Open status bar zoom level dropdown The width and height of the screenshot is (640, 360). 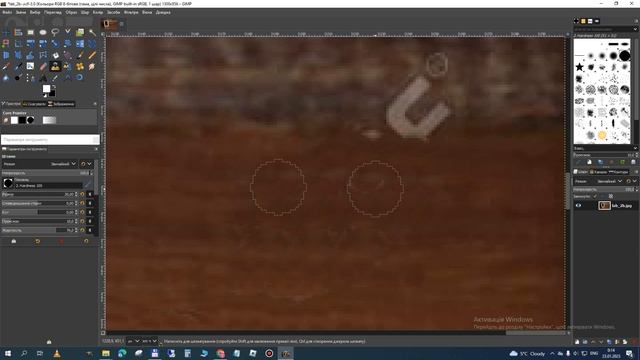[149, 341]
